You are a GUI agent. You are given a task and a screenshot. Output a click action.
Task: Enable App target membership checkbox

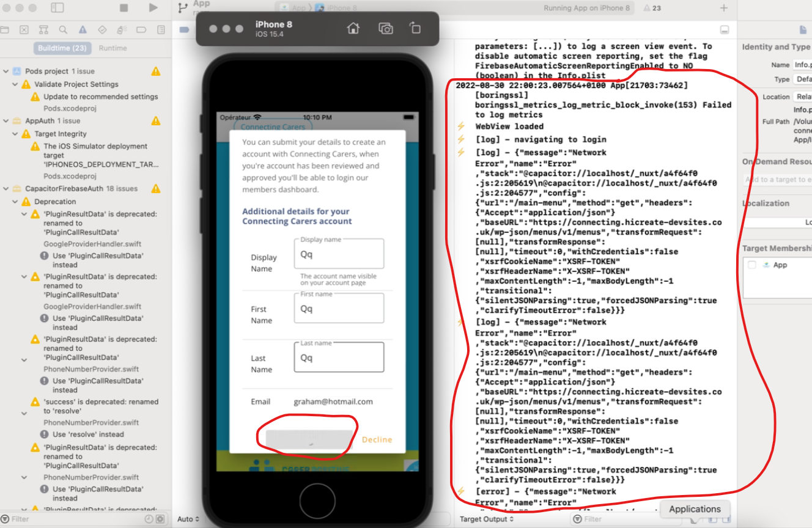(x=752, y=265)
